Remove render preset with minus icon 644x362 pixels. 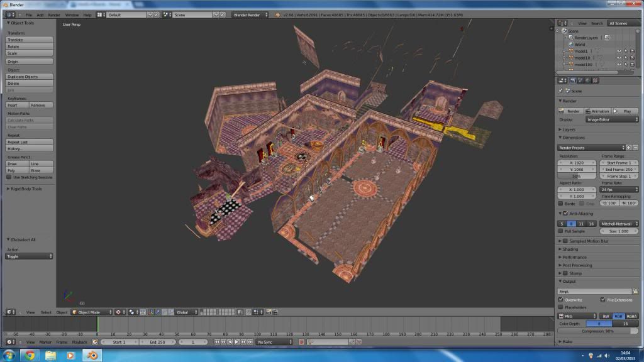[x=635, y=148]
